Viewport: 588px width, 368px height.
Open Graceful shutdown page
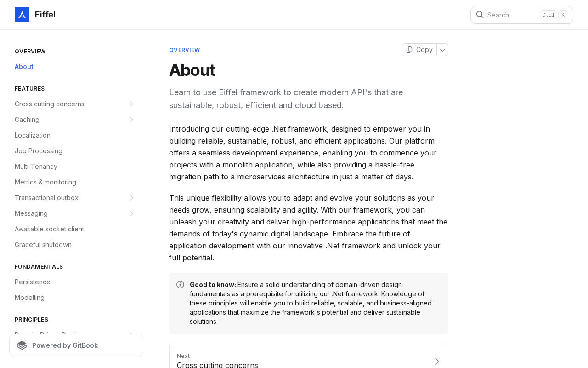coord(43,245)
